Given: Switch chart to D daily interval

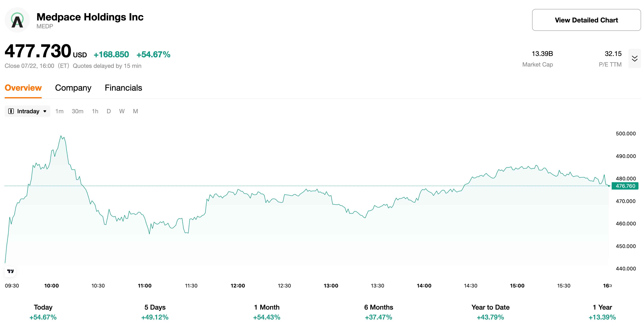Looking at the screenshot, I should (109, 111).
